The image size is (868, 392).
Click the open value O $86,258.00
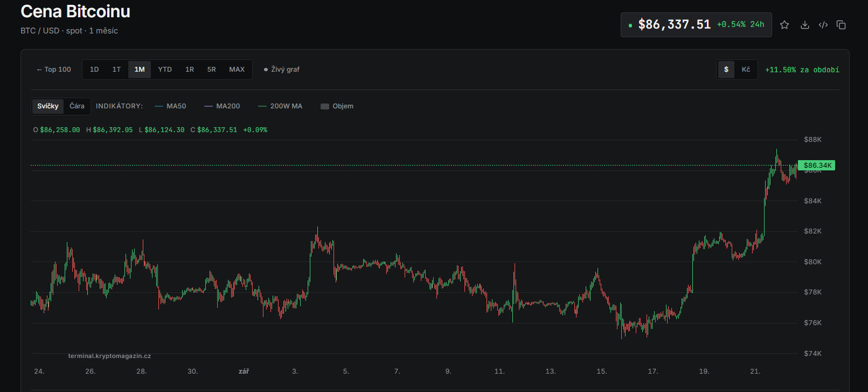tap(57, 130)
